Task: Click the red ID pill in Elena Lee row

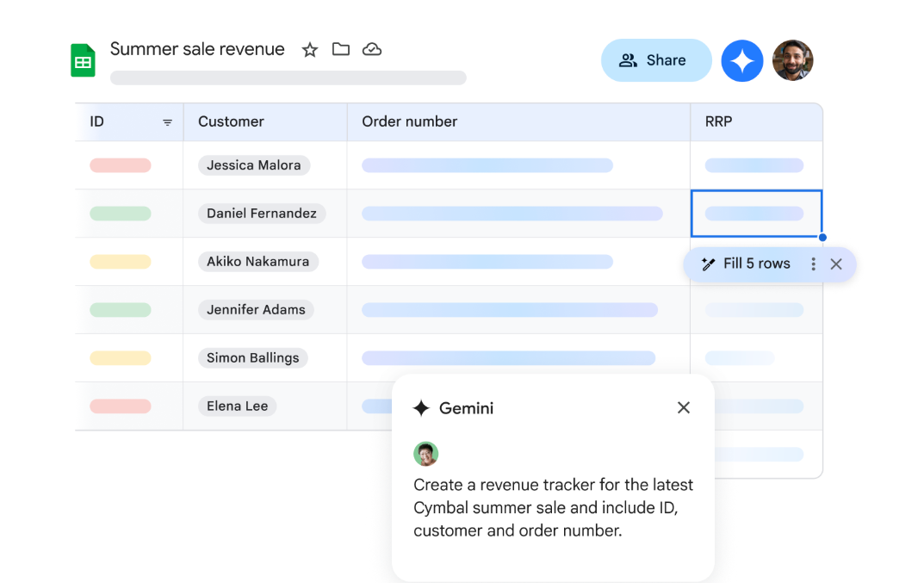Action: pyautogui.click(x=121, y=406)
